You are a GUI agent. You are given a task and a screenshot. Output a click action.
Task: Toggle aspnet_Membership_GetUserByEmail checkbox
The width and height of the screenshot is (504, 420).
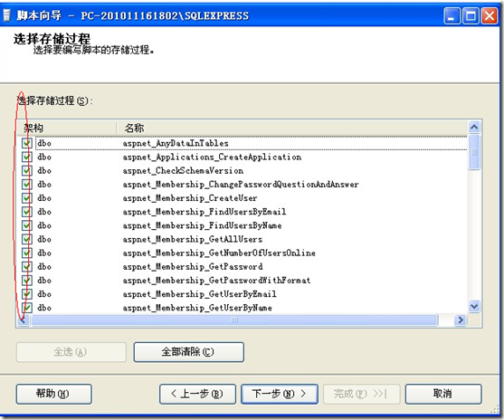[x=26, y=294]
